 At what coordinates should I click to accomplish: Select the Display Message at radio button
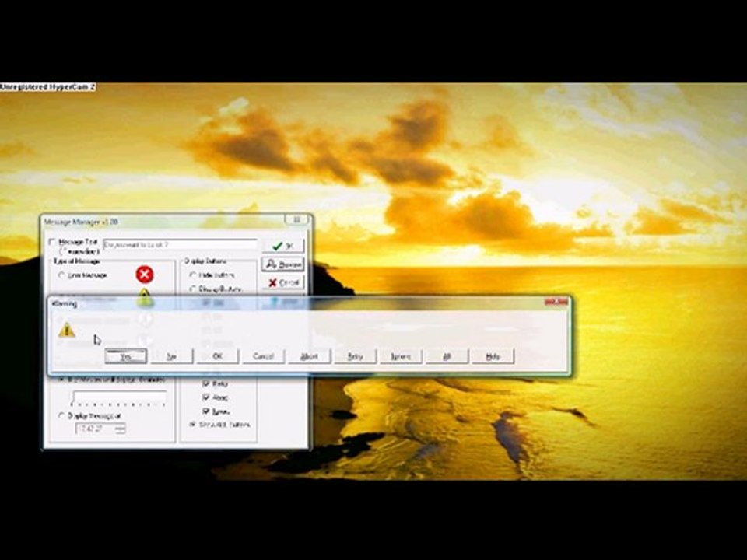(61, 415)
